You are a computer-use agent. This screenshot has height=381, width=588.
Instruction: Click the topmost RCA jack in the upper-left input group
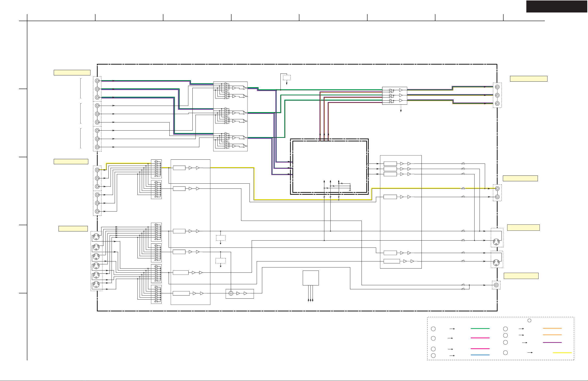[x=97, y=81]
